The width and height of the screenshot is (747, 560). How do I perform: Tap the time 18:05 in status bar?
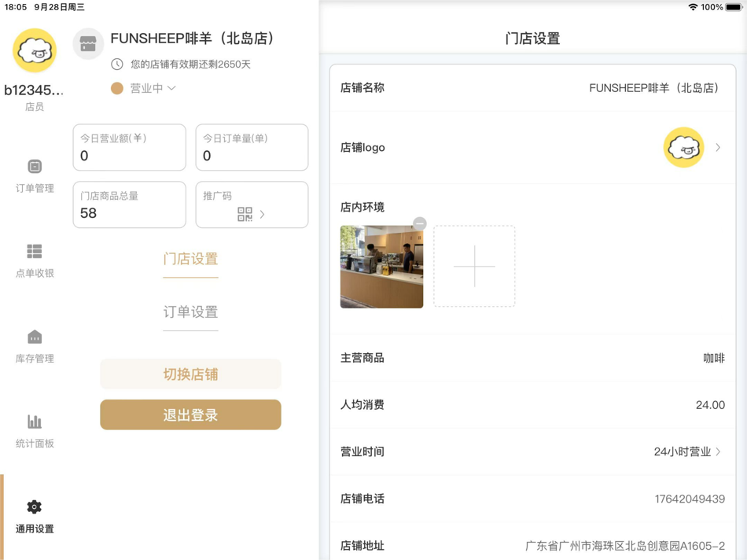click(15, 7)
